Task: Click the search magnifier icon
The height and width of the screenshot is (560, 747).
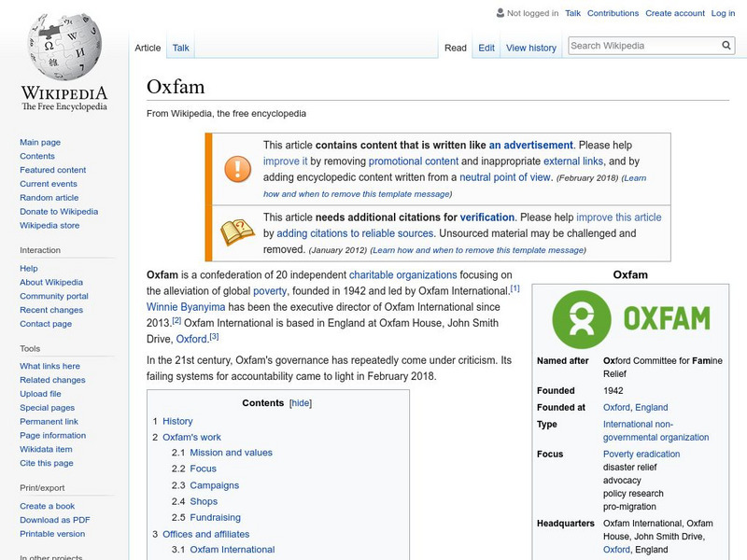Action: point(726,45)
